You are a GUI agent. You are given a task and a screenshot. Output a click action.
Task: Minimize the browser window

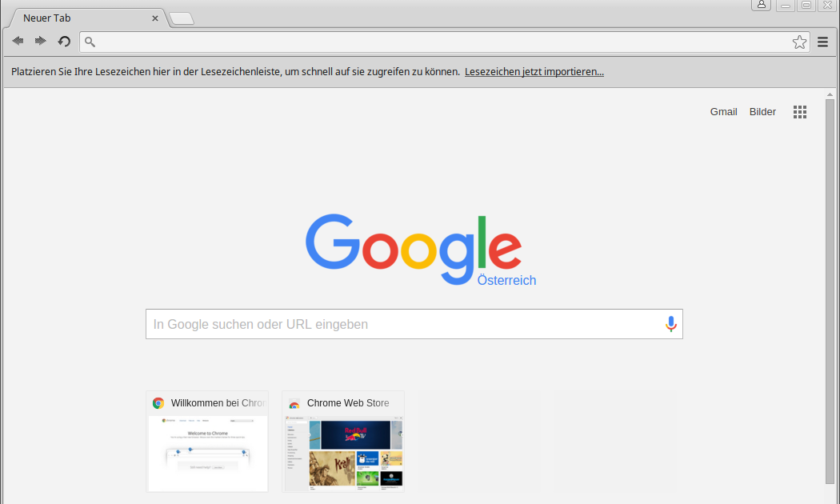(x=786, y=6)
